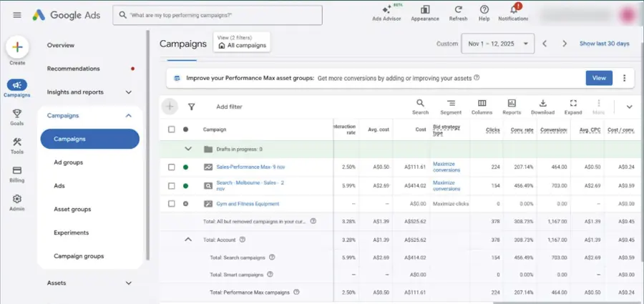
Task: Click the Google Ads logo
Action: (x=67, y=15)
